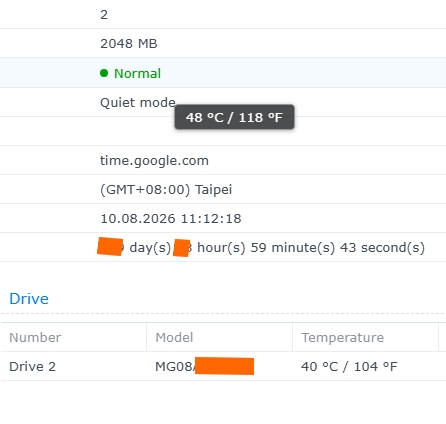The width and height of the screenshot is (446, 424).
Task: Select the green "Normal" status text
Action: click(x=137, y=73)
